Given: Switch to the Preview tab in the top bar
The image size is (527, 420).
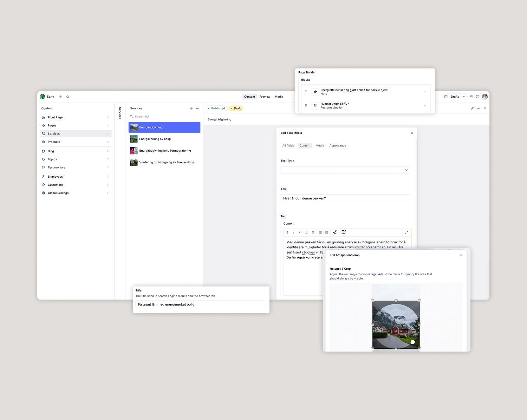Looking at the screenshot, I should pos(265,97).
